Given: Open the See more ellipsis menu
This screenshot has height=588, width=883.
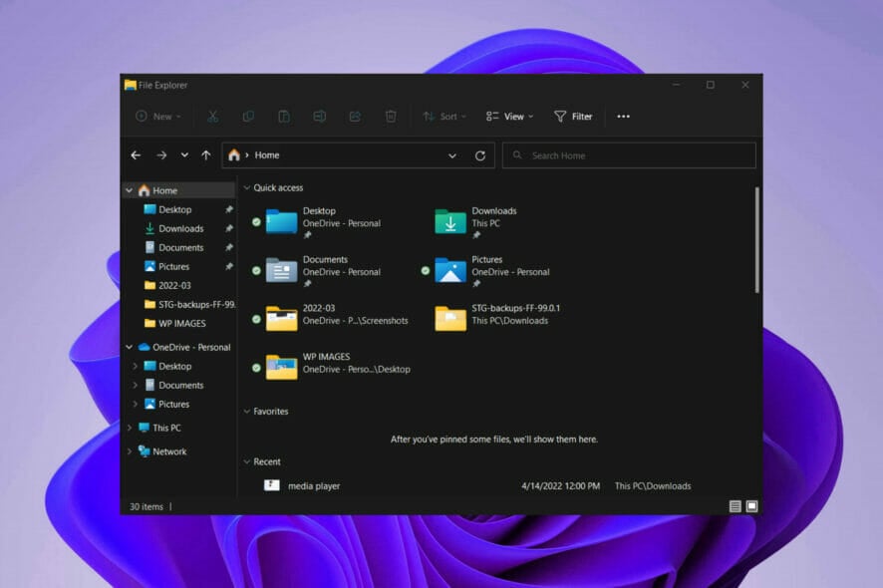Looking at the screenshot, I should 624,117.
